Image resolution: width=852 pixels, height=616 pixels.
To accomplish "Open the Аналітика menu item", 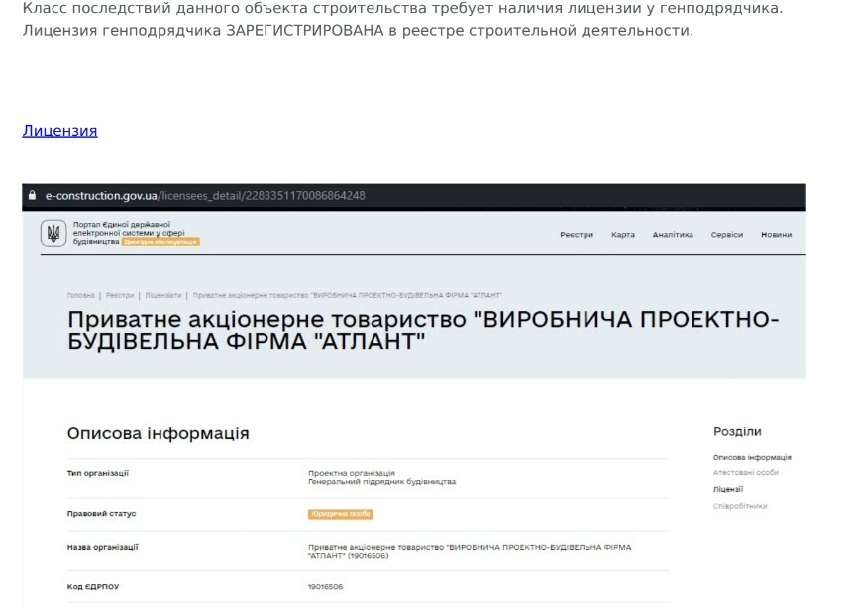I will 673,235.
